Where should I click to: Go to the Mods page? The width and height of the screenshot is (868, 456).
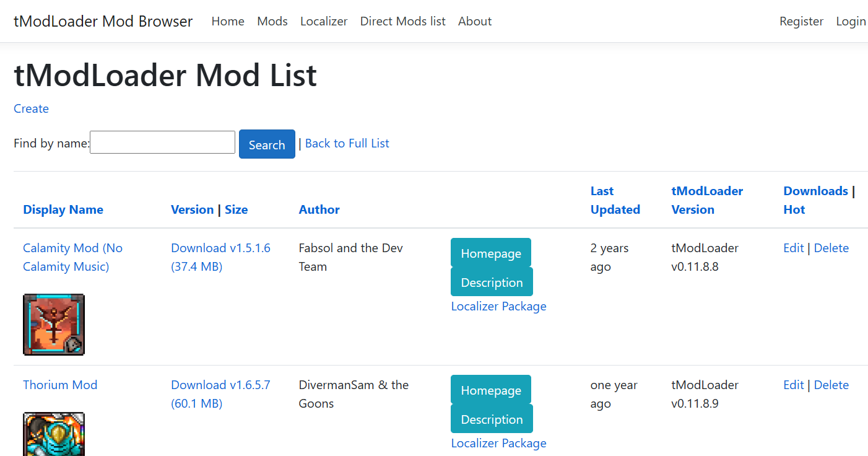(272, 21)
